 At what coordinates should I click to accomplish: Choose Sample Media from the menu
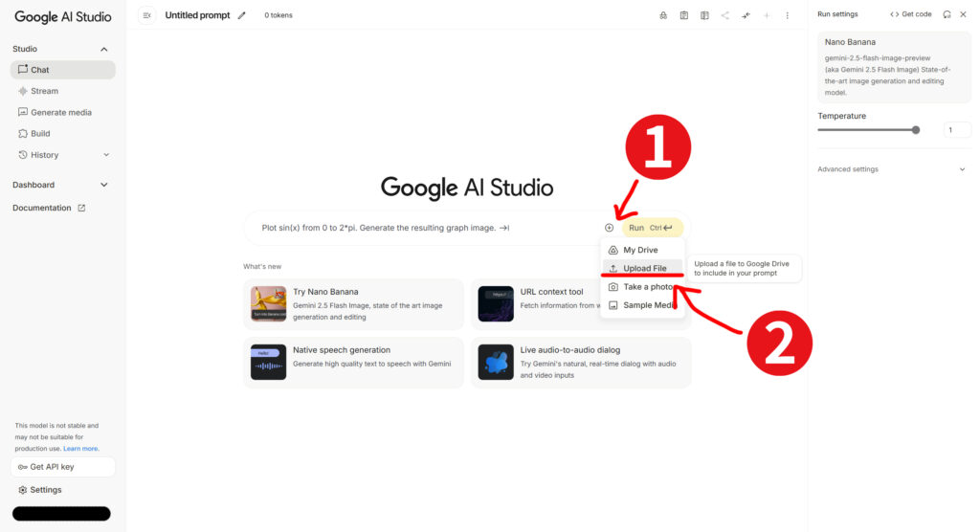(x=642, y=305)
